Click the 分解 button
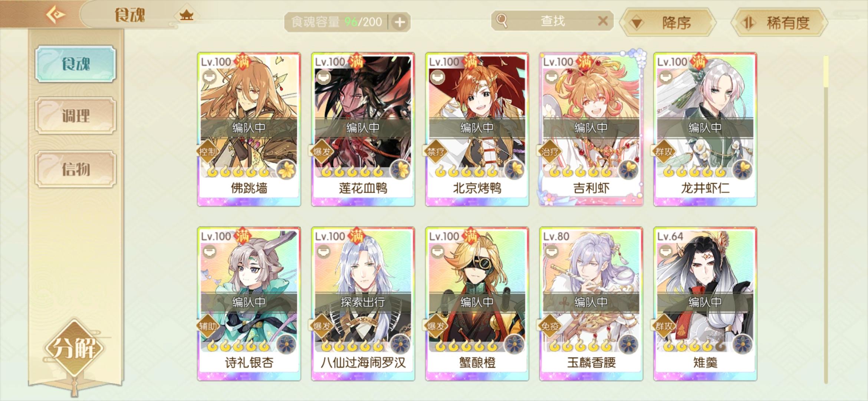The width and height of the screenshot is (868, 401). pos(75,348)
